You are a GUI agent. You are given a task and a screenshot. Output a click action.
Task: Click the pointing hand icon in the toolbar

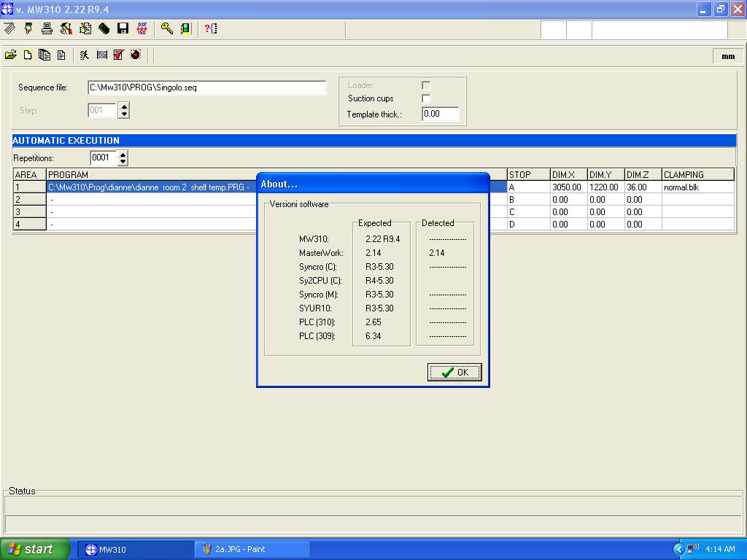coord(28,28)
